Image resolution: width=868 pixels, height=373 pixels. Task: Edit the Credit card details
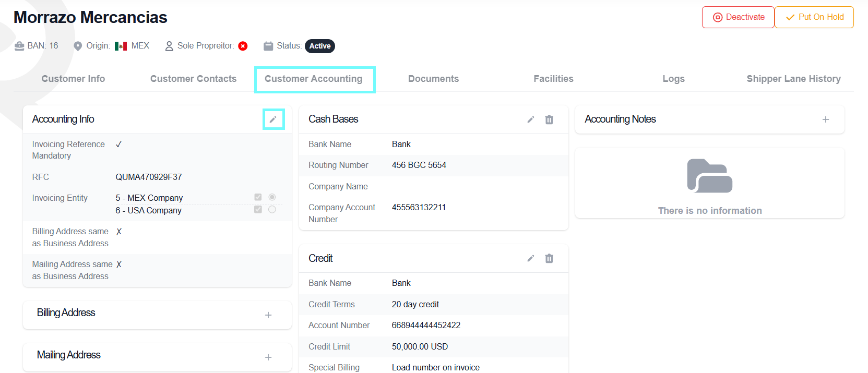(x=531, y=258)
